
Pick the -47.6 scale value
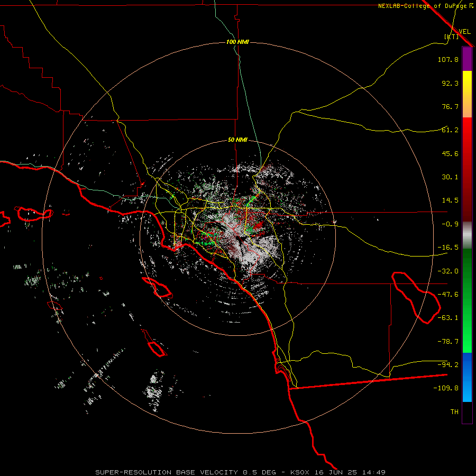[448, 295]
